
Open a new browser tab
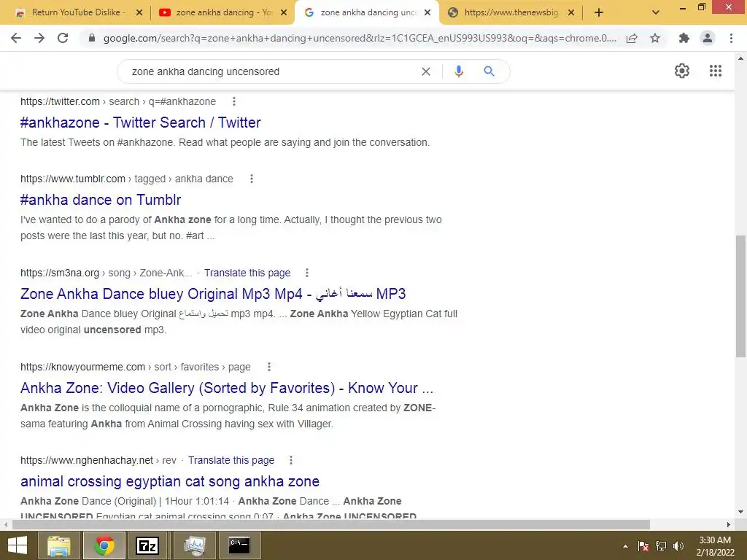599,13
